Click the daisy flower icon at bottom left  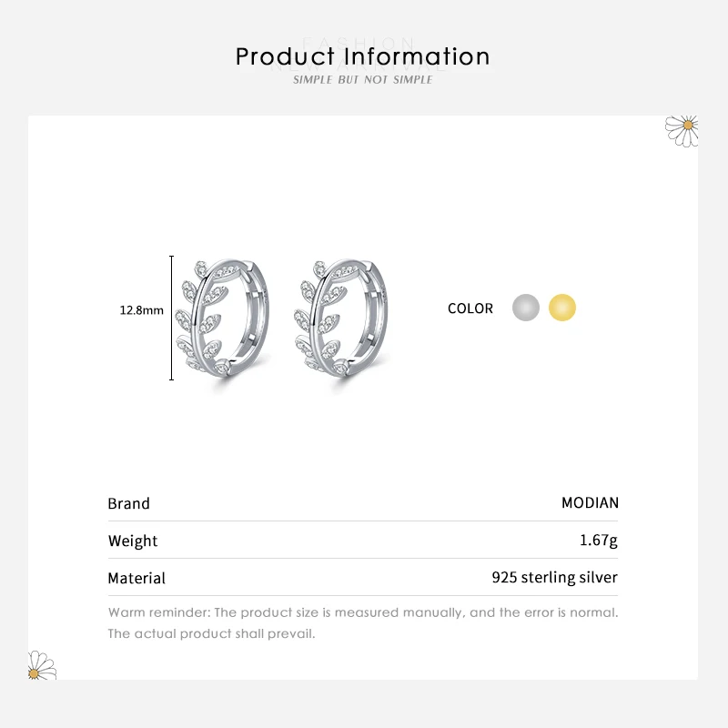(x=42, y=665)
